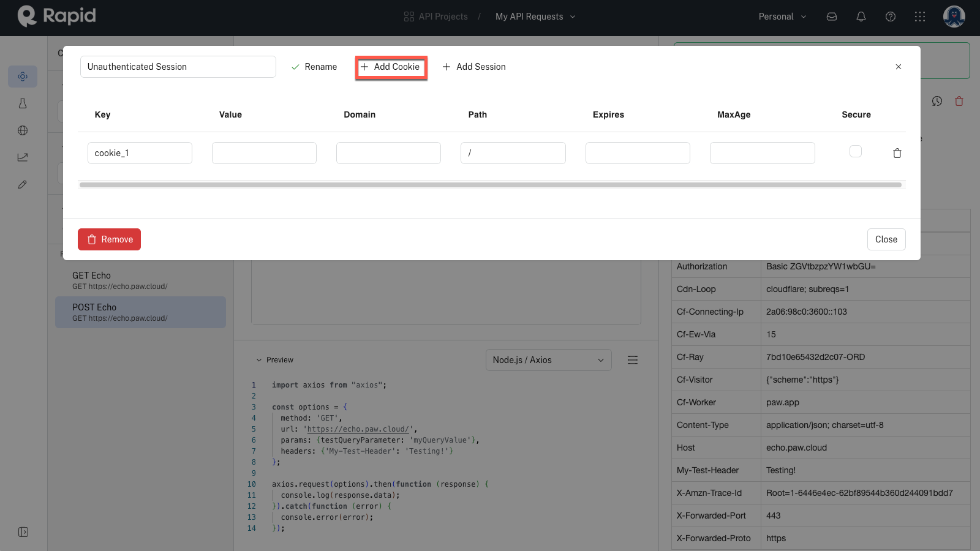
Task: Click the X-Forwarded-Port value 443
Action: (773, 515)
